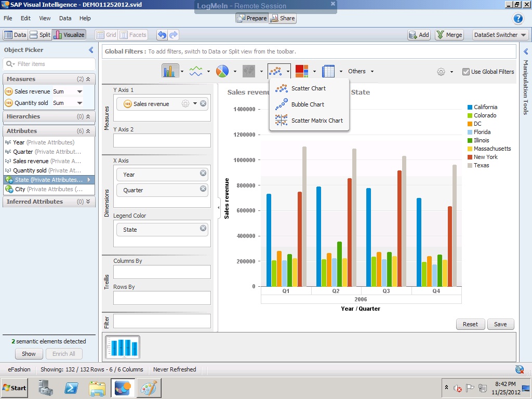532x399 pixels.
Task: Open the File menu
Action: click(8, 18)
